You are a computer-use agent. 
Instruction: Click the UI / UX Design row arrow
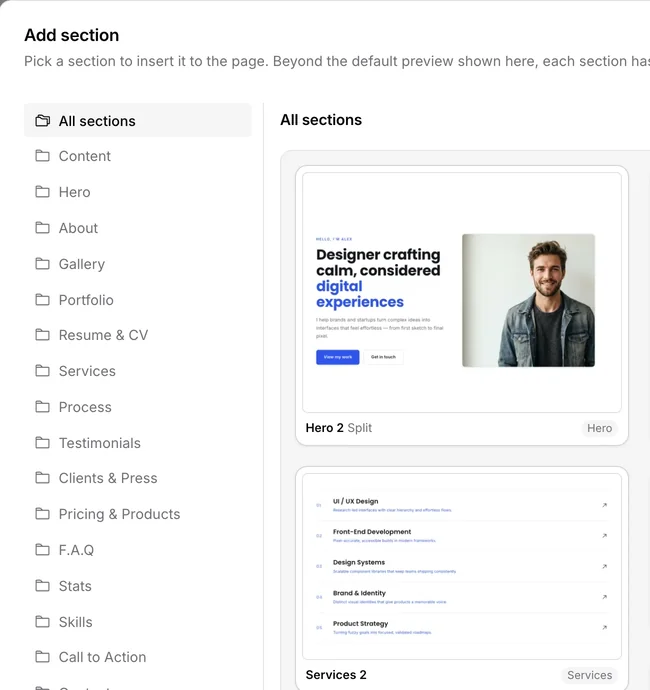(x=604, y=505)
